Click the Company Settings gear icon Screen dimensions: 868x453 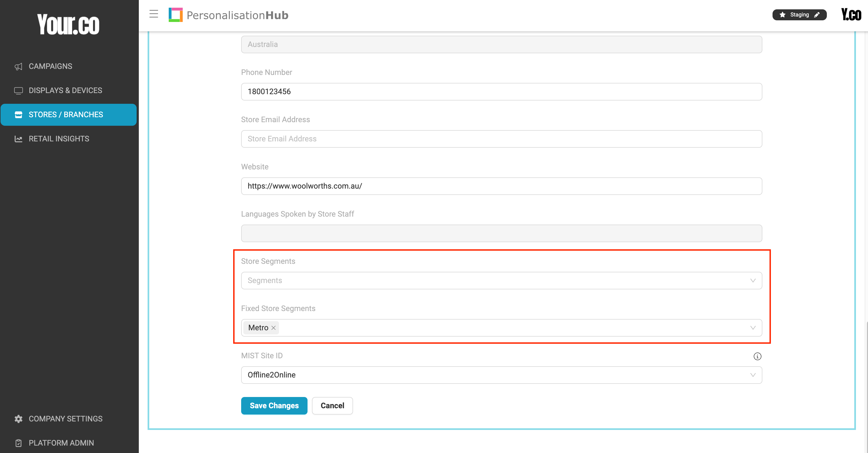(x=19, y=419)
